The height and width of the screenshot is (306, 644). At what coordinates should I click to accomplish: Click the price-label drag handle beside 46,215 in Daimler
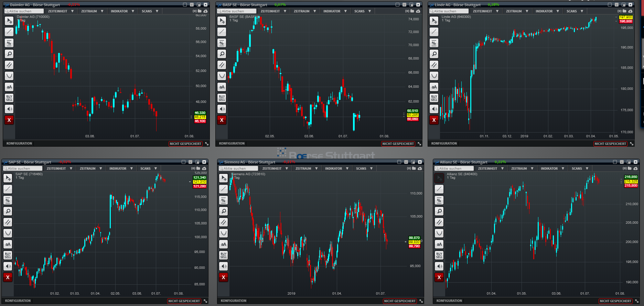tap(191, 117)
